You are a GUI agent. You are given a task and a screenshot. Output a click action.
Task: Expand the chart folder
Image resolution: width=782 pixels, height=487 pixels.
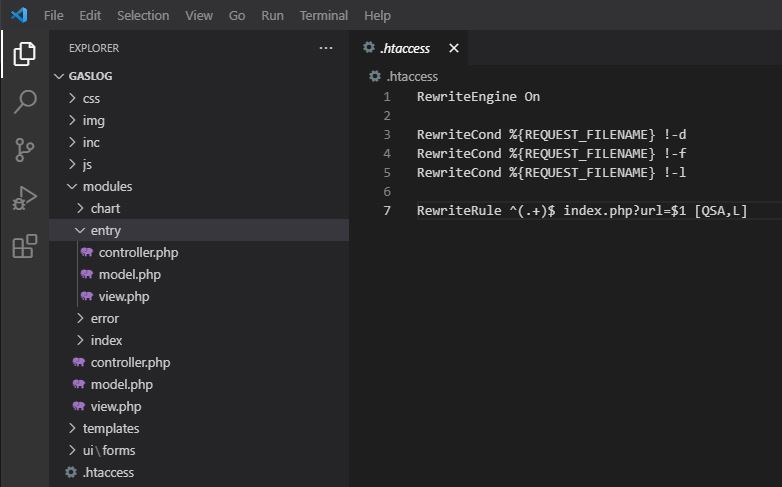coord(105,208)
